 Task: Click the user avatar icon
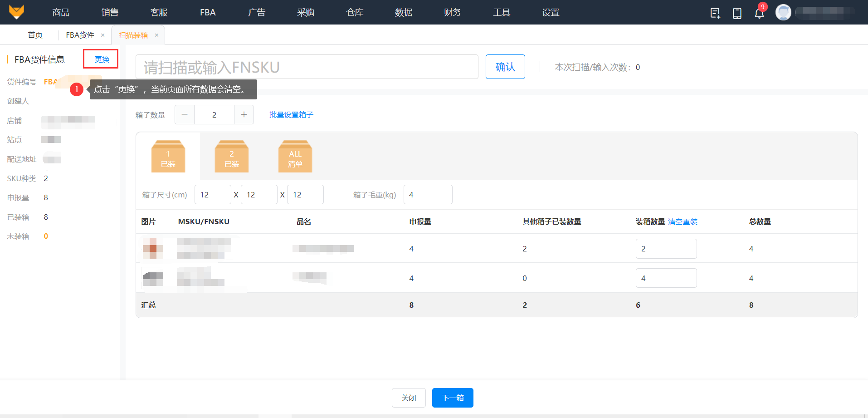pos(783,12)
